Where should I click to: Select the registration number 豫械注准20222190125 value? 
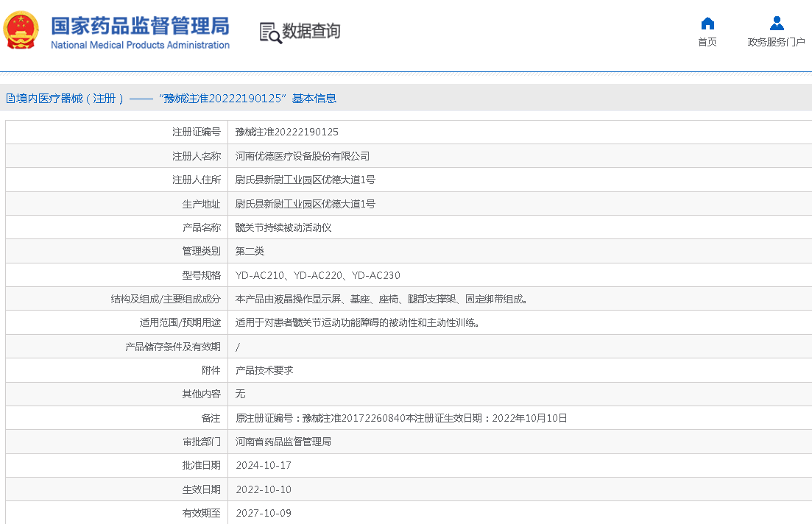(x=286, y=132)
